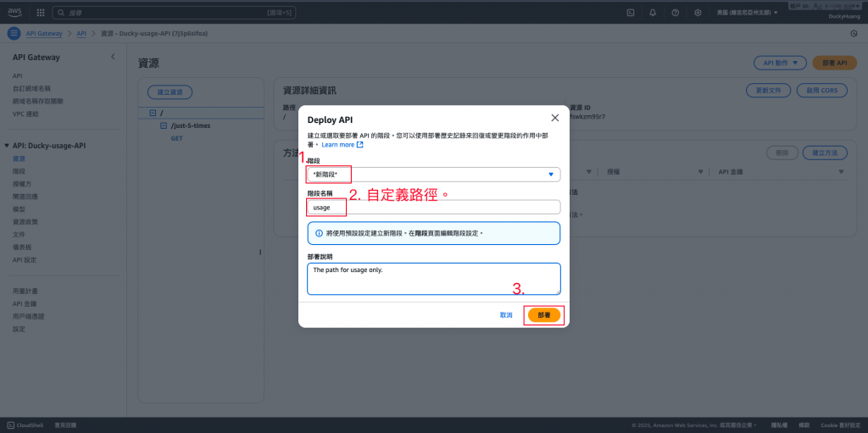Select API 設定 in the sidebar
Viewport: 868px width, 433px height.
pyautogui.click(x=25, y=259)
